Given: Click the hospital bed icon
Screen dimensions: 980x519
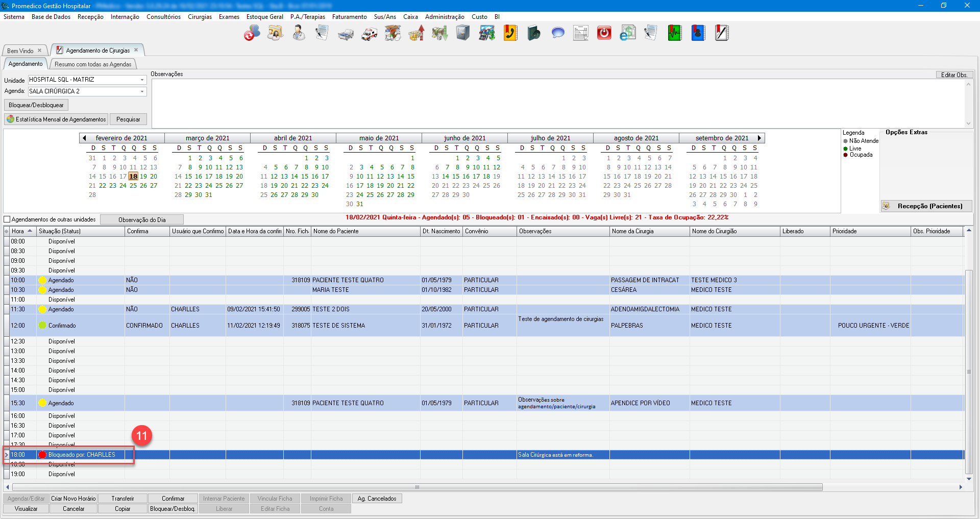Looking at the screenshot, I should tap(346, 34).
